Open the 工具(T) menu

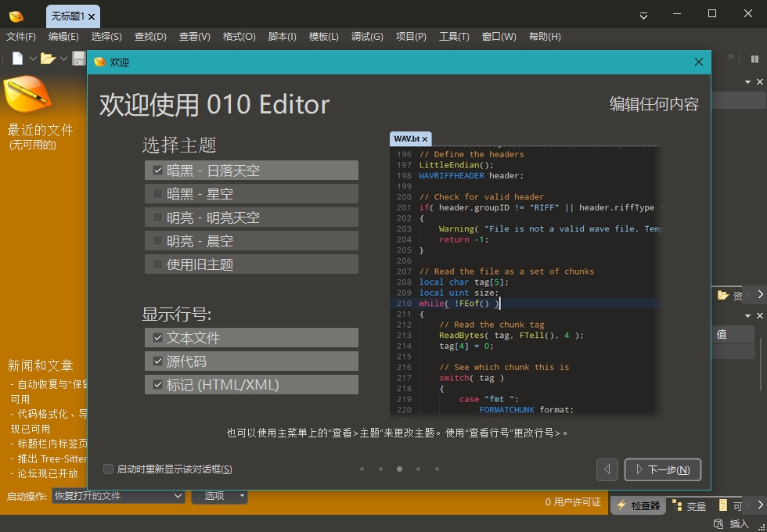point(454,37)
